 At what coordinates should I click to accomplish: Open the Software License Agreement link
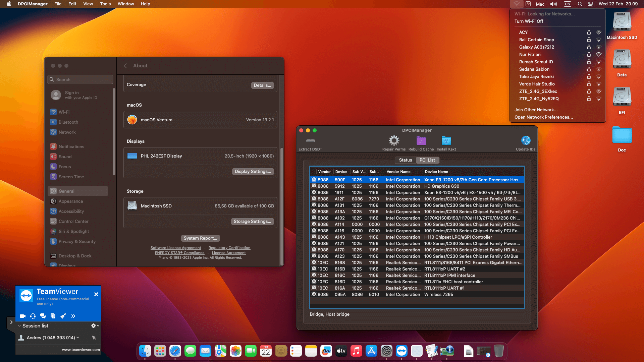tap(176, 248)
